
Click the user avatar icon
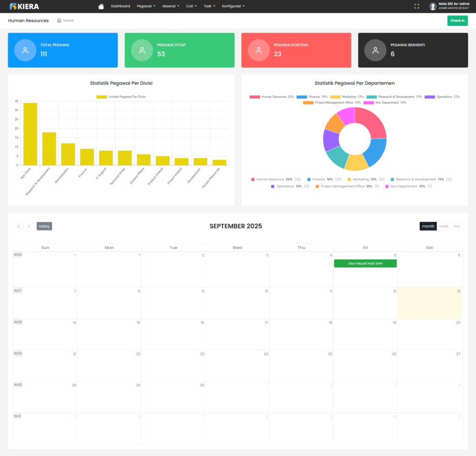pyautogui.click(x=433, y=7)
